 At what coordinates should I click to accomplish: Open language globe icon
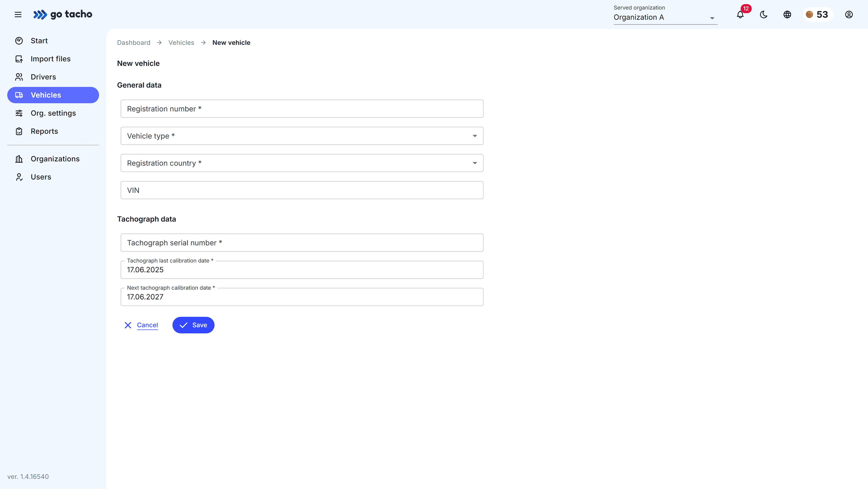(x=787, y=14)
